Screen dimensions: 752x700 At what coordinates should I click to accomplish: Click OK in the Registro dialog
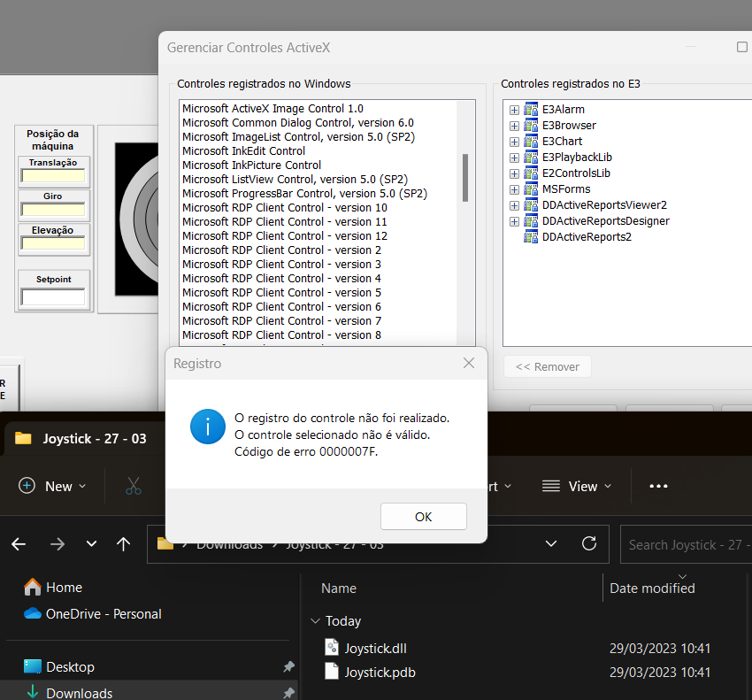click(x=424, y=516)
